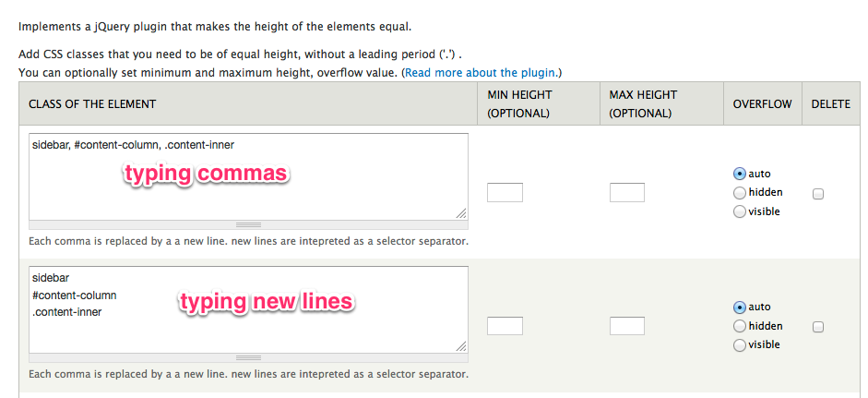Open the 'Read more about the plugin' link
The image size is (868, 398).
coord(481,72)
